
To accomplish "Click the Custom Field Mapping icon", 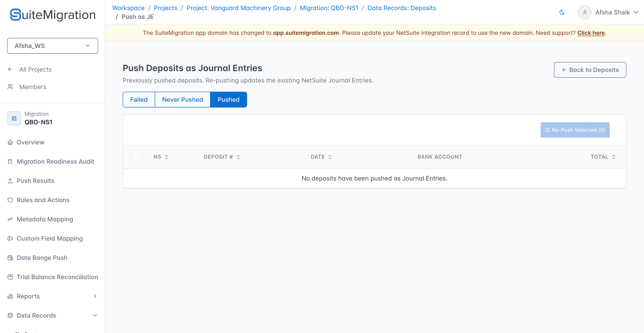I will 10,238.
